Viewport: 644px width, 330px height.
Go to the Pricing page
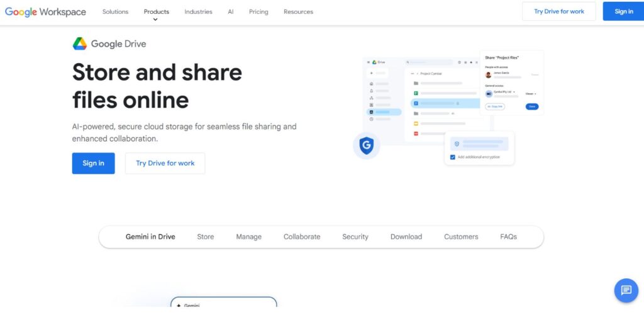pyautogui.click(x=258, y=11)
